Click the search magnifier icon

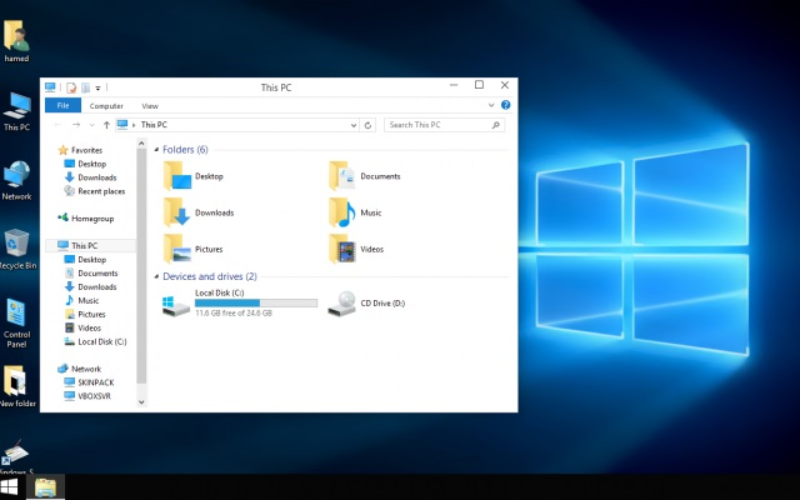point(495,125)
